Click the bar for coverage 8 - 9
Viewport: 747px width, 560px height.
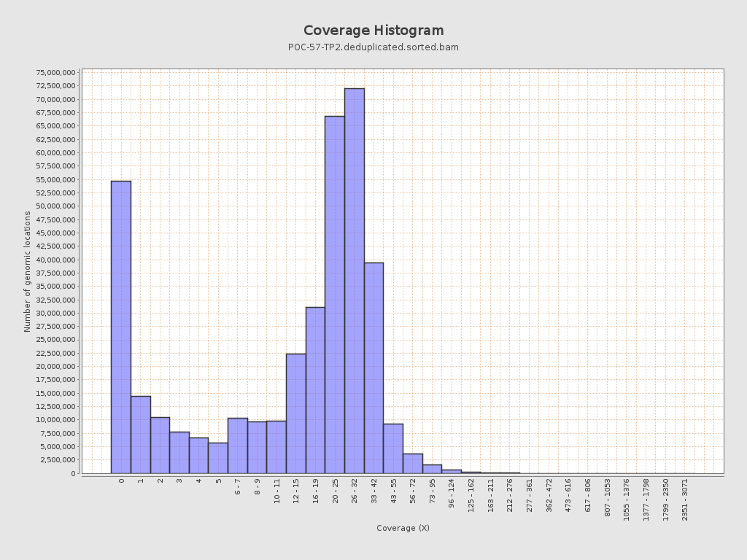[258, 448]
